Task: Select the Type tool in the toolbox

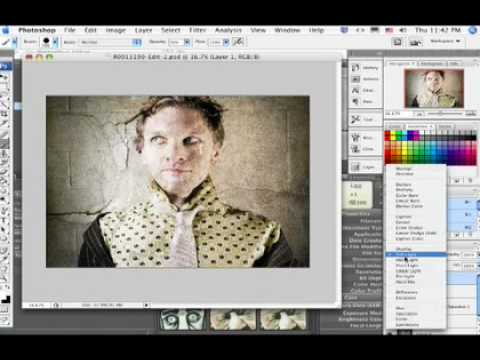Action: 5,220
